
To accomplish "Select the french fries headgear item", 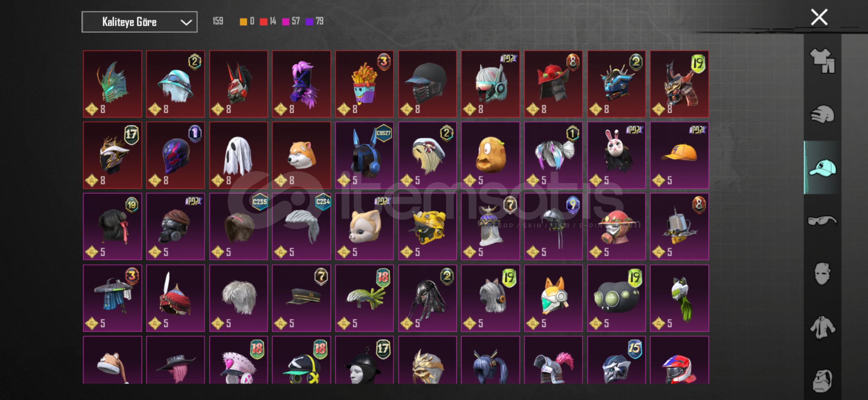I will 364,84.
